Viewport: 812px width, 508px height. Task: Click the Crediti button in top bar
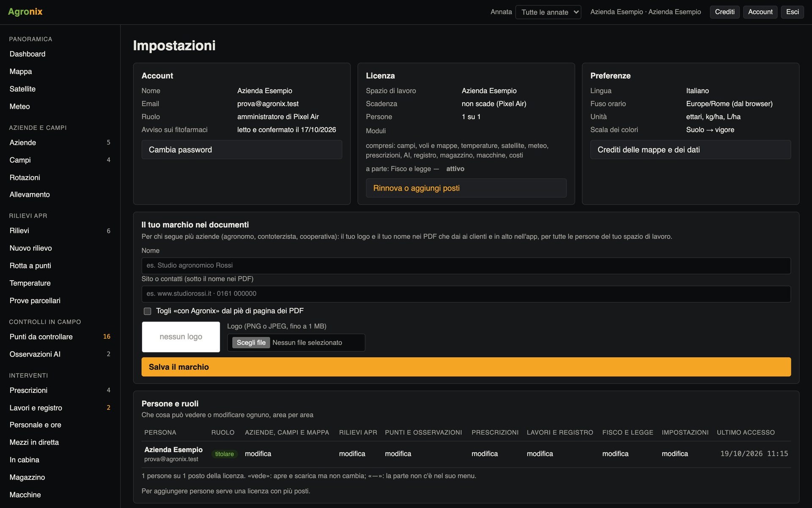(724, 12)
